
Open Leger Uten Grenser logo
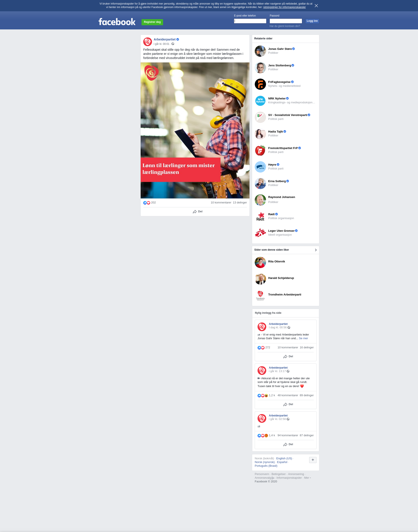click(260, 233)
